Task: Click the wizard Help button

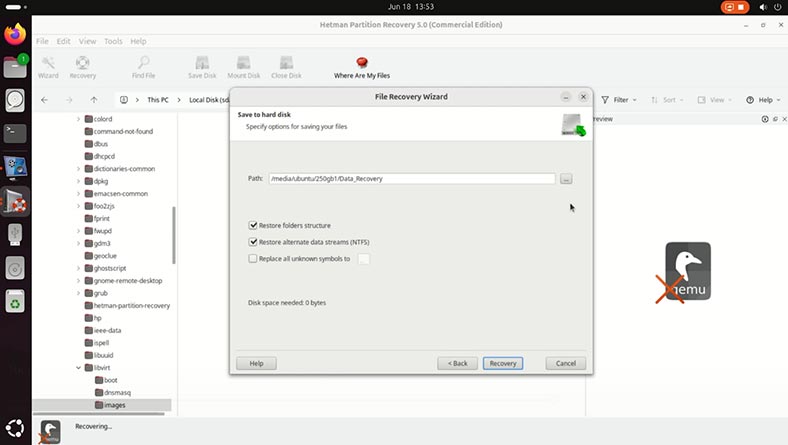Action: (256, 363)
